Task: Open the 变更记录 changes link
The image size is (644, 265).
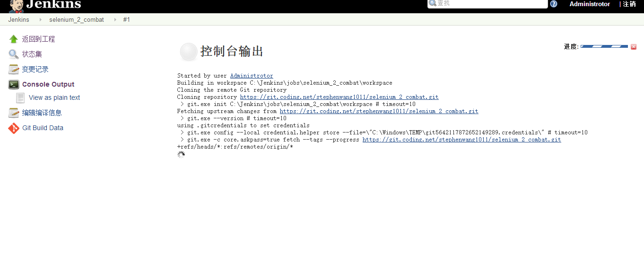Action: click(x=35, y=70)
